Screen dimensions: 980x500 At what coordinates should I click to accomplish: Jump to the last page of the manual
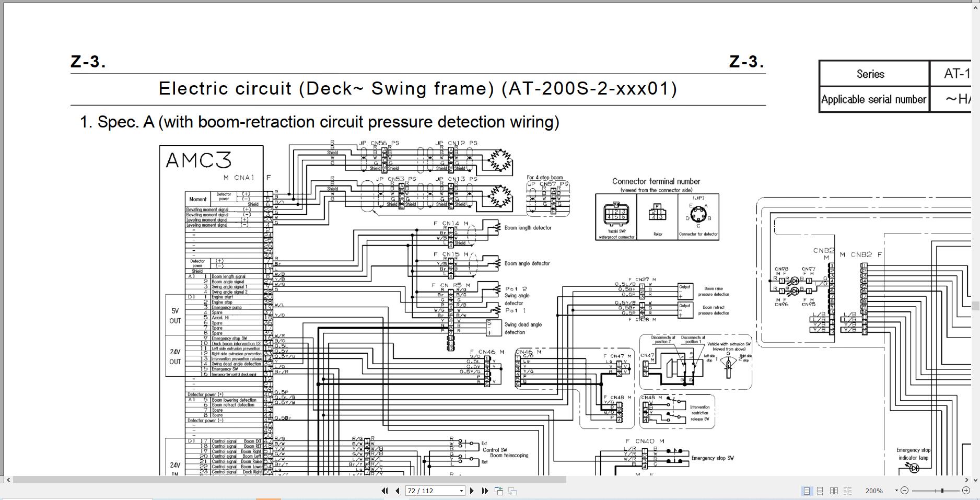(485, 491)
